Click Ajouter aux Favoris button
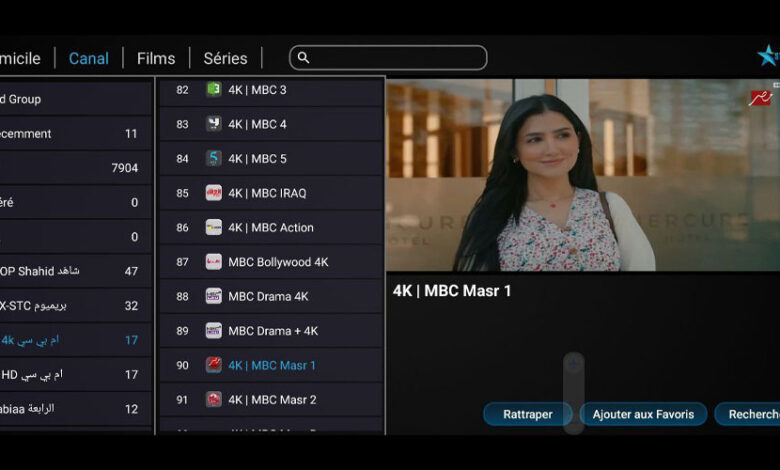Image resolution: width=780 pixels, height=470 pixels. coord(643,414)
